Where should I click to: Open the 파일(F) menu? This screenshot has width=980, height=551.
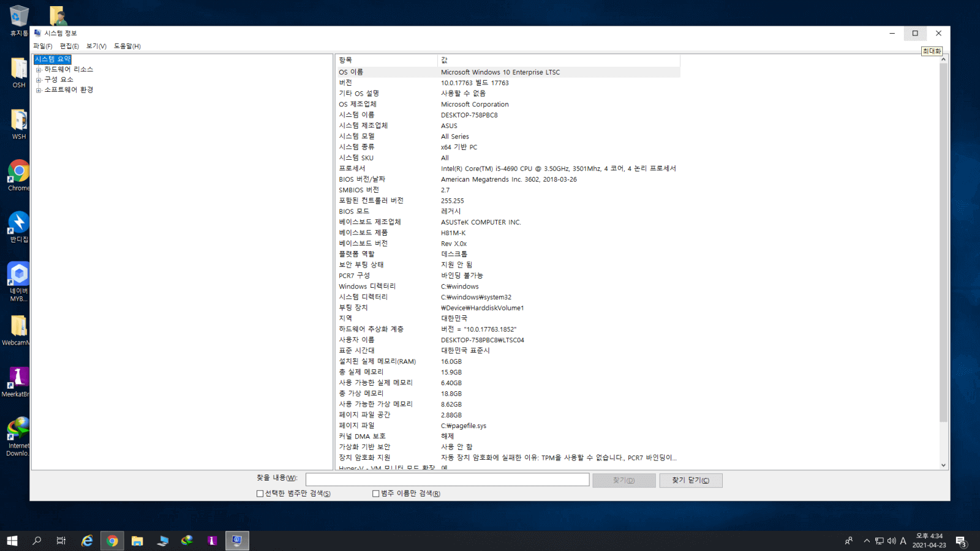tap(43, 46)
